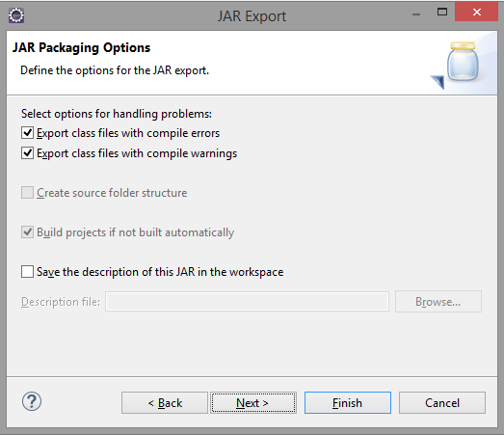Click the Browse... button
The image size is (504, 435).
point(438,302)
